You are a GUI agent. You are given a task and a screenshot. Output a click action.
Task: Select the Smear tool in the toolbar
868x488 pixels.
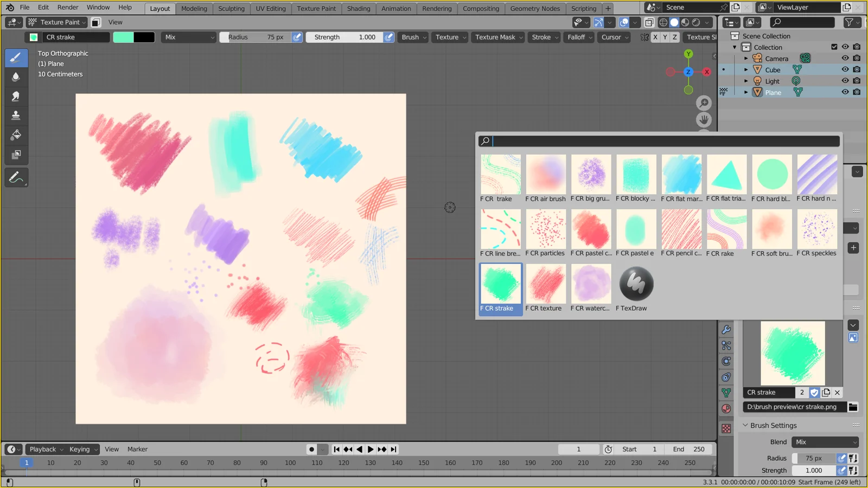[16, 96]
